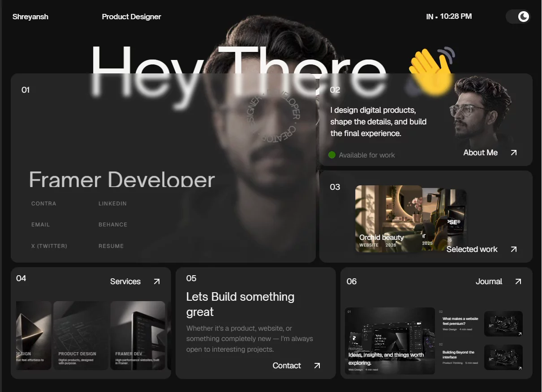The height and width of the screenshot is (392, 542).
Task: Click the 'Available for work' status text
Action: tap(367, 155)
